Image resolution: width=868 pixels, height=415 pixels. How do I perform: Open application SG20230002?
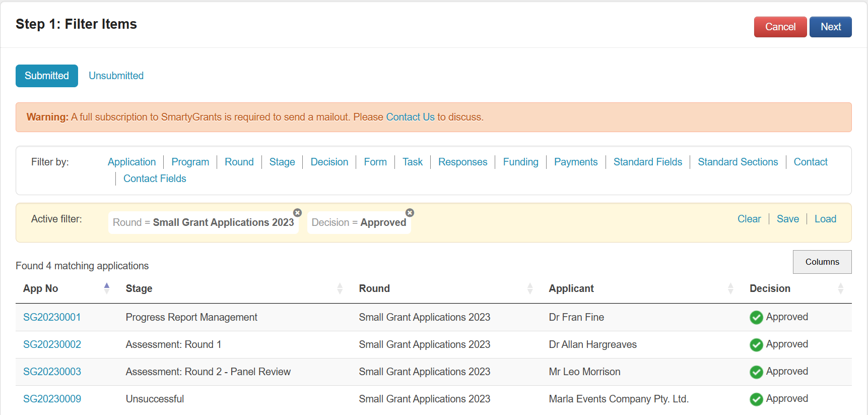point(52,344)
